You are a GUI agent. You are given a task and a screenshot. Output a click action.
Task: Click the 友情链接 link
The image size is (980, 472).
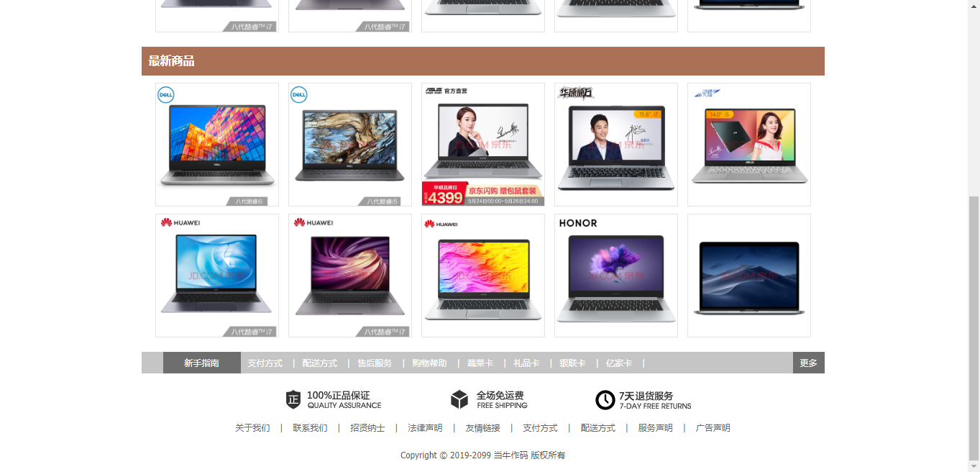pos(482,428)
